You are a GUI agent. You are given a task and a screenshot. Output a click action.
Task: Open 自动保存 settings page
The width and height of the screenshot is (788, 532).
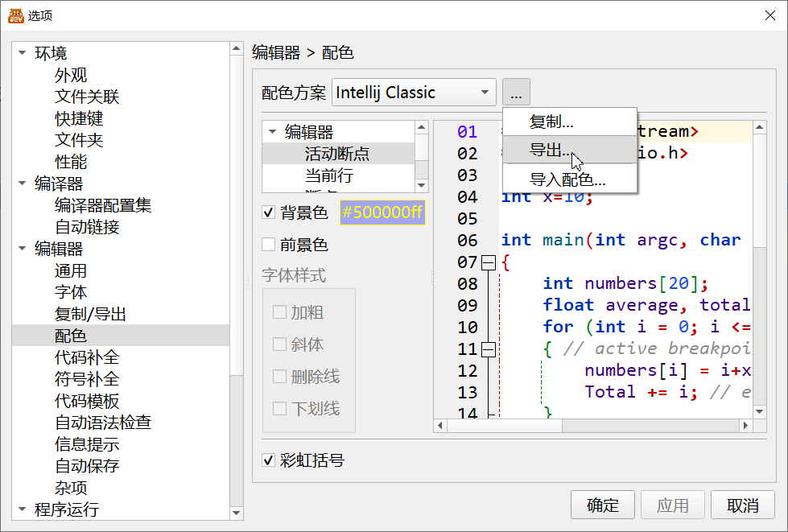click(x=87, y=466)
